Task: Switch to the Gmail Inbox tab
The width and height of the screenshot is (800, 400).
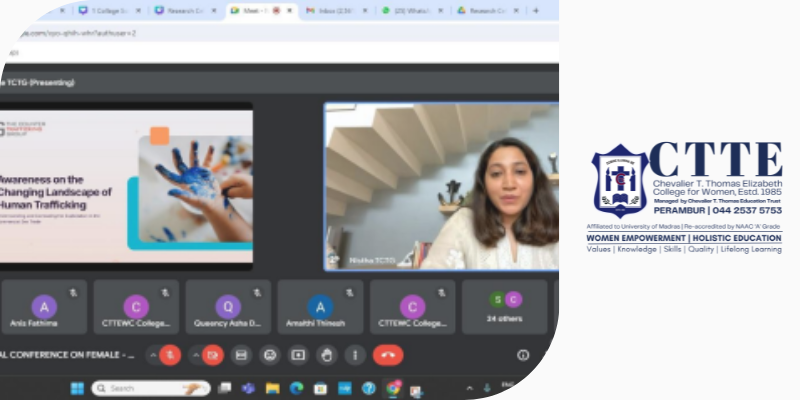Action: pos(337,11)
